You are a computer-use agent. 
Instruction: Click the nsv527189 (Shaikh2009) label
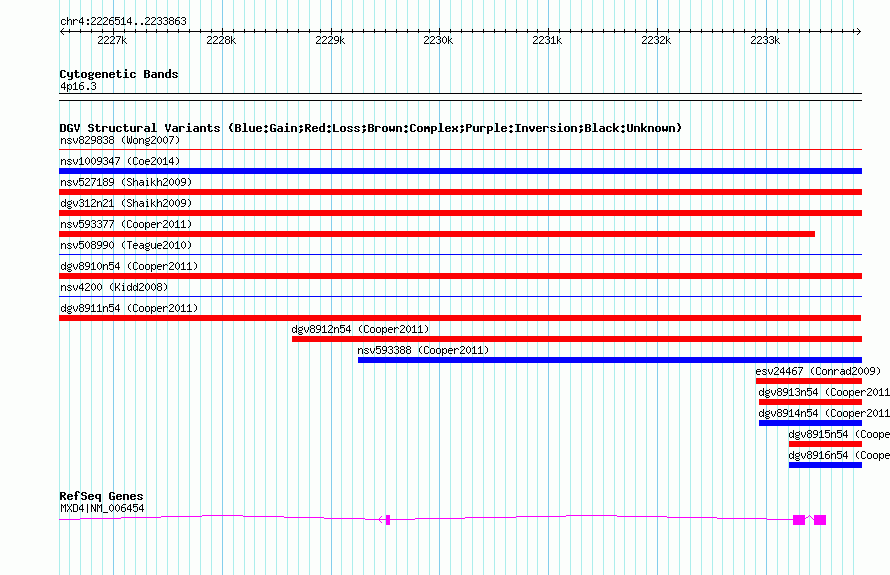pyautogui.click(x=126, y=182)
